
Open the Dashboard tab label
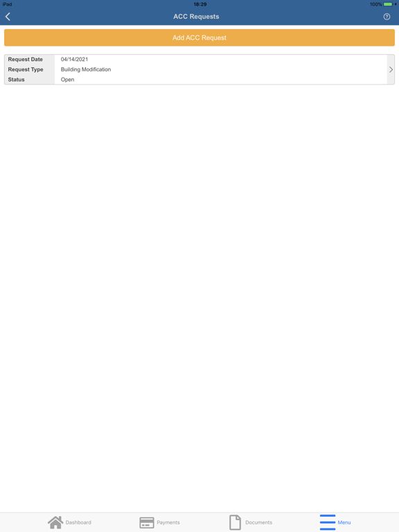click(78, 522)
